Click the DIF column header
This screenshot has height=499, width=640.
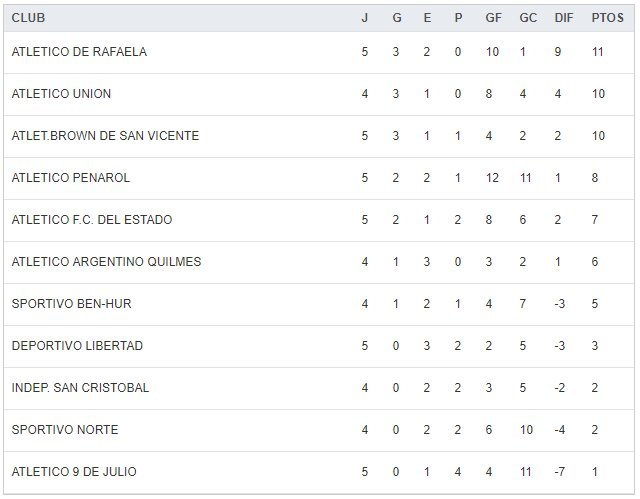point(563,18)
